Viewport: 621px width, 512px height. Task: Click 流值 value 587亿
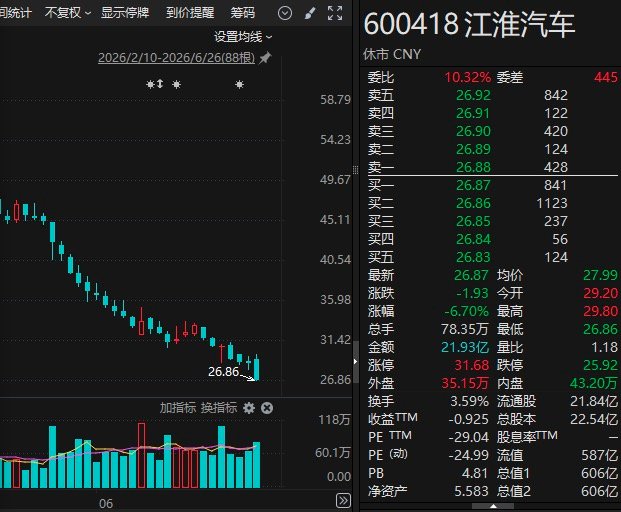pyautogui.click(x=600, y=455)
